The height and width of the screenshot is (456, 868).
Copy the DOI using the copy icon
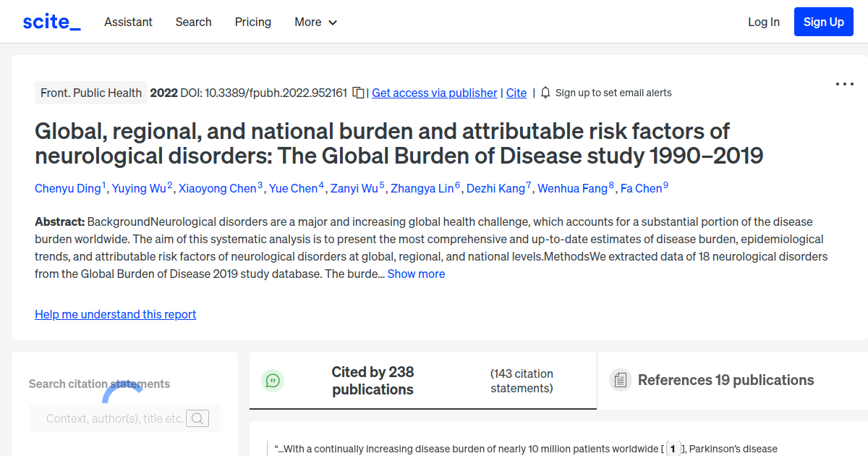pos(358,93)
